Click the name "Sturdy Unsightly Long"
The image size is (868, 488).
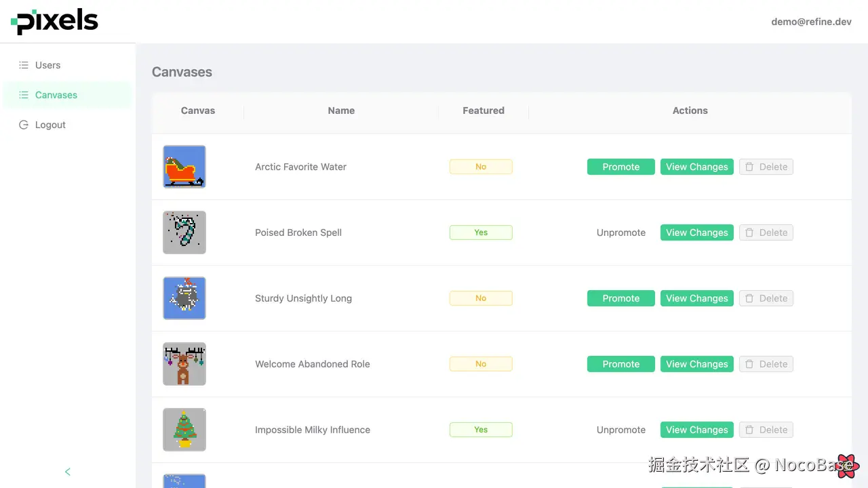303,298
